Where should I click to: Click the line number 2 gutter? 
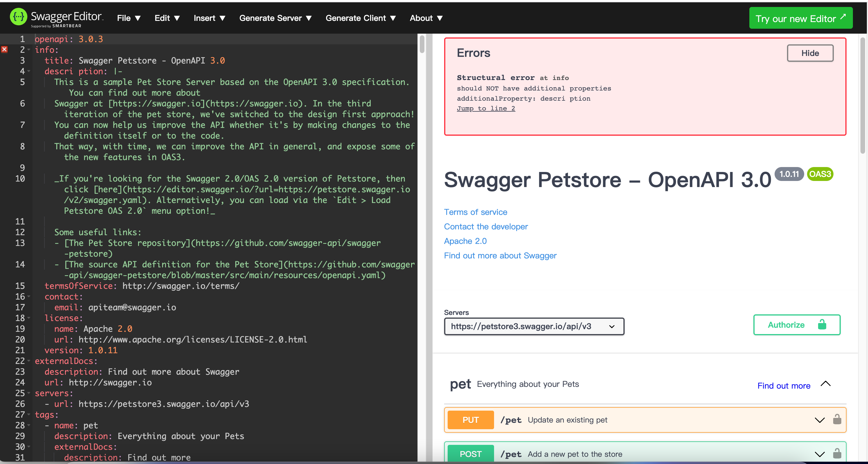(22, 49)
